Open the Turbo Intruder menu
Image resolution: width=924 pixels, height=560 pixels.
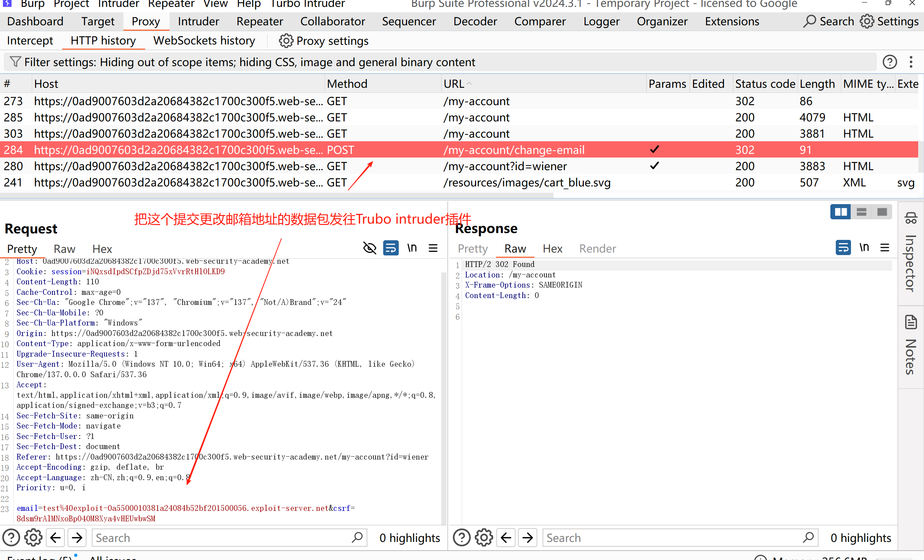(x=307, y=4)
